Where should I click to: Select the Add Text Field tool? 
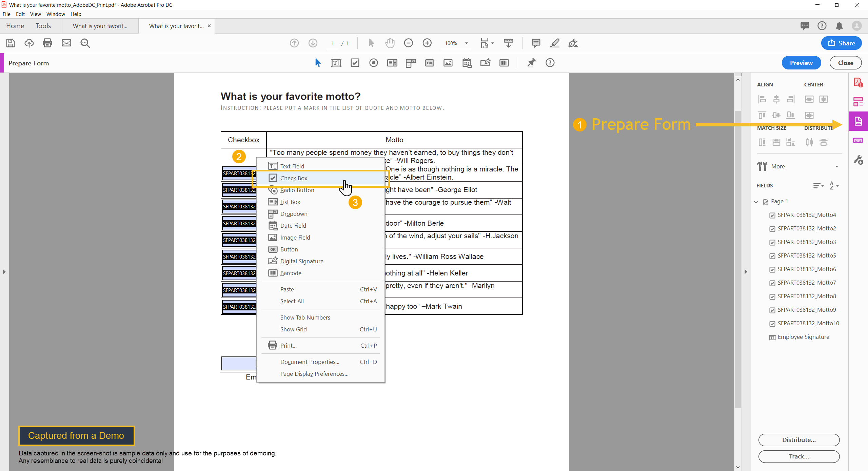click(336, 63)
